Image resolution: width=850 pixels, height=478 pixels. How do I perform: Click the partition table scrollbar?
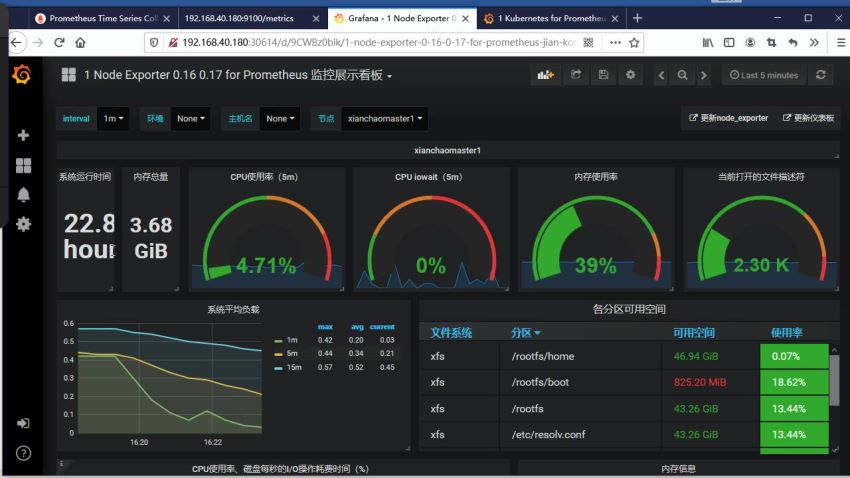coord(834,380)
